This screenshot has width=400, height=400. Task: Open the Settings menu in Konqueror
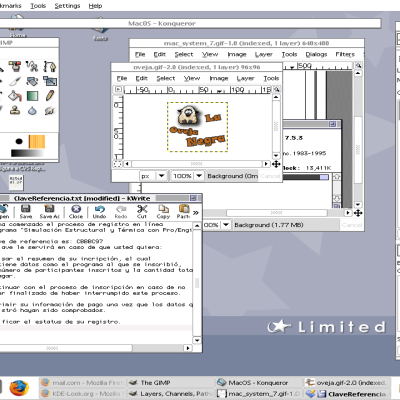[67, 6]
